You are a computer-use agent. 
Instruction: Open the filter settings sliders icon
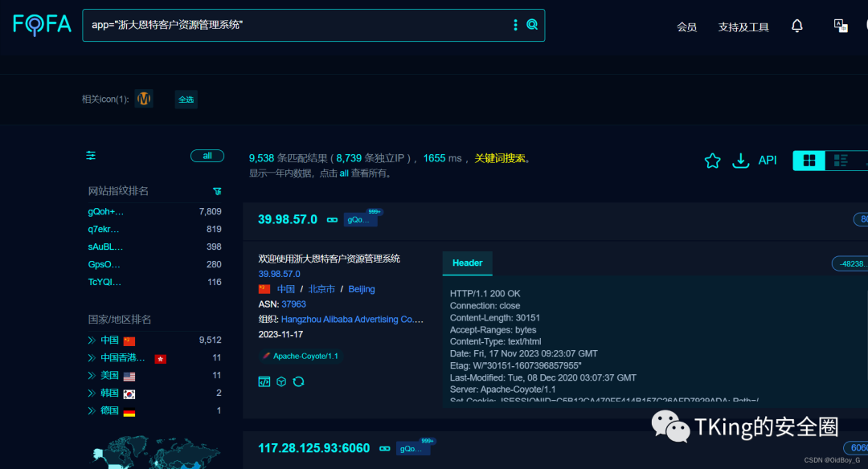pyautogui.click(x=91, y=156)
